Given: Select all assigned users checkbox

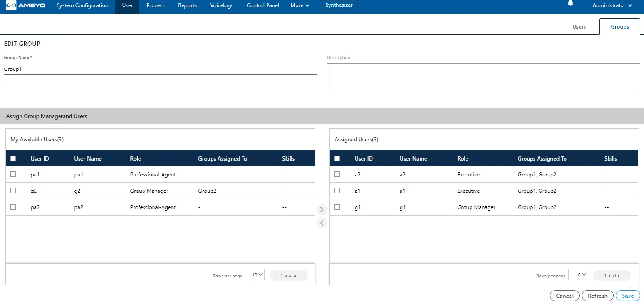Looking at the screenshot, I should [x=337, y=158].
